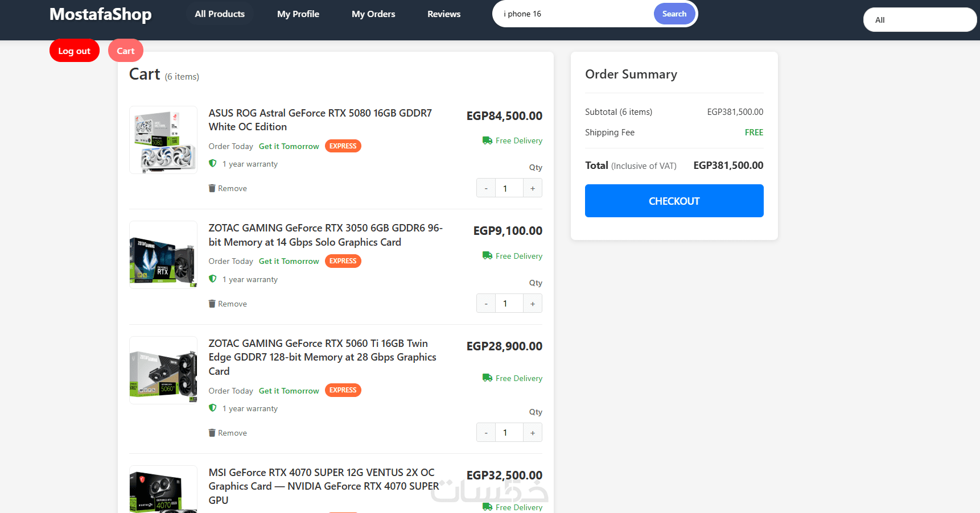
Task: Click the Shipping Fee FREE value
Action: pyautogui.click(x=754, y=133)
